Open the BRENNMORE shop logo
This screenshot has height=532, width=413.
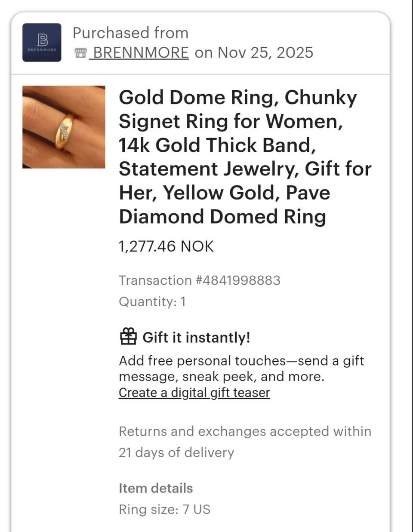click(42, 43)
